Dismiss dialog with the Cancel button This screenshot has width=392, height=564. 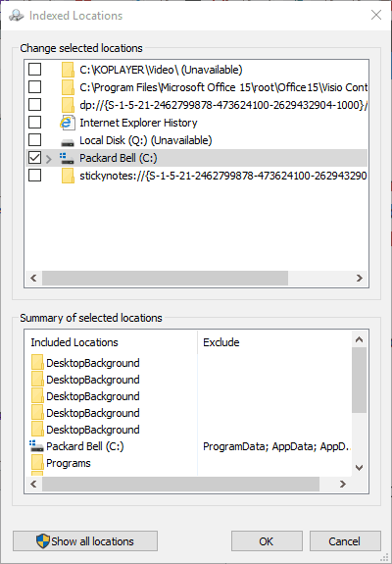[x=345, y=541]
